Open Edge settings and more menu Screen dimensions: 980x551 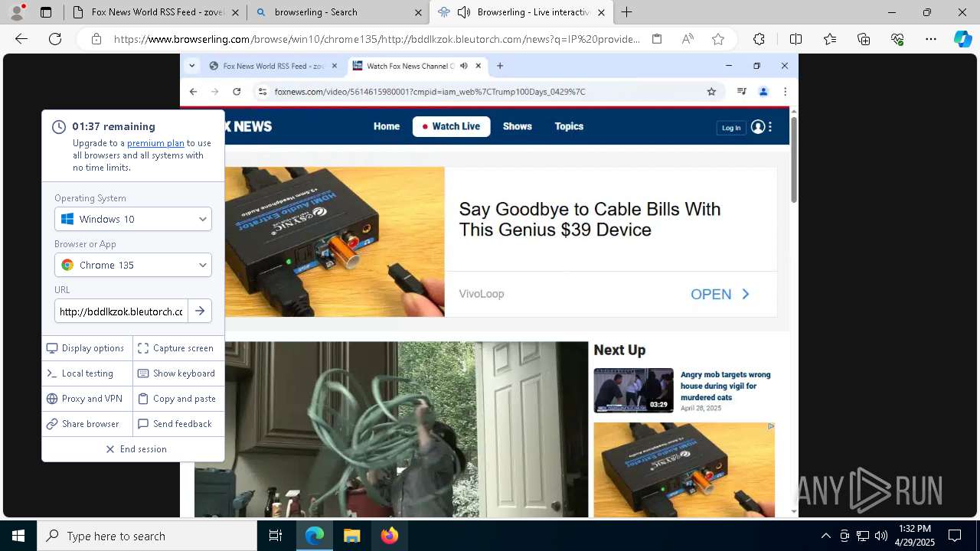point(931,39)
